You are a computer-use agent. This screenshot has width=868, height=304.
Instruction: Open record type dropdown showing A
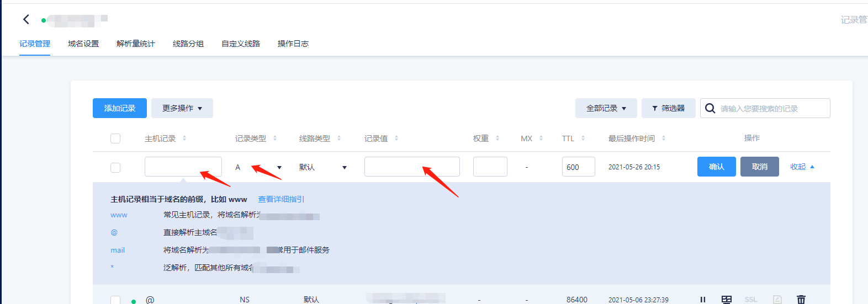point(258,167)
